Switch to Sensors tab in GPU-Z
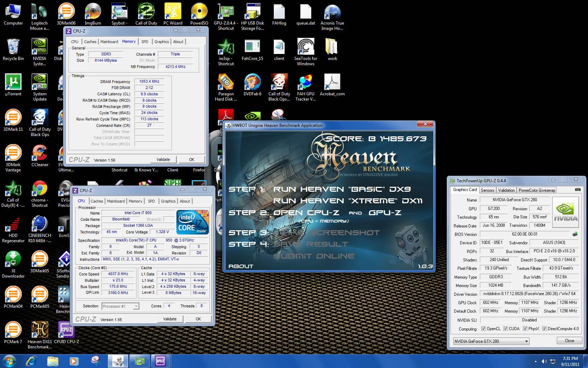This screenshot has width=588, height=368. pyautogui.click(x=488, y=190)
